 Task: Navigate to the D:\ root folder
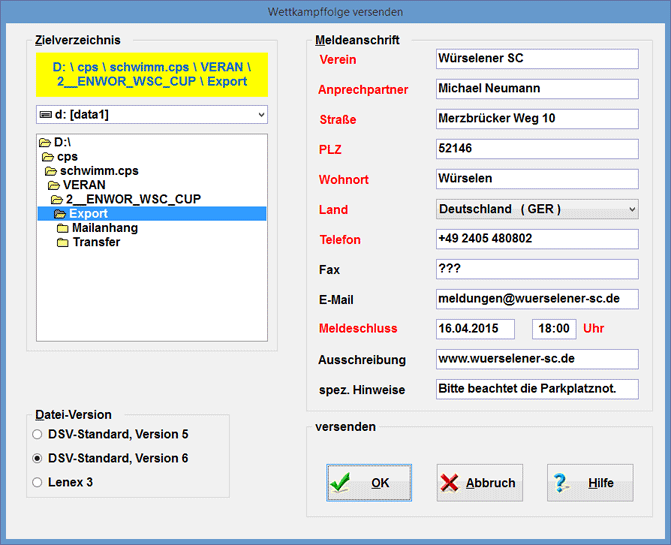(x=62, y=143)
